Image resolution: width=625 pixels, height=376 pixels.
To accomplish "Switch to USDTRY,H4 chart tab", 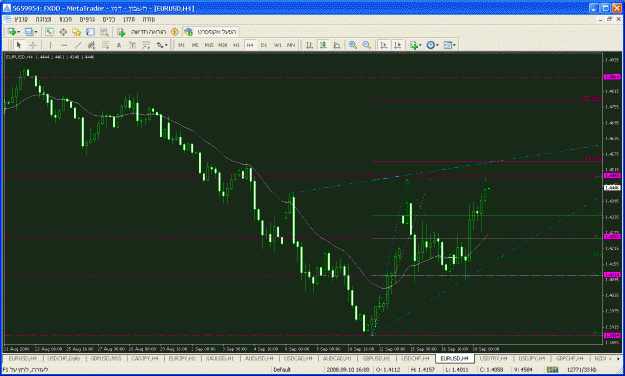I will (x=493, y=358).
